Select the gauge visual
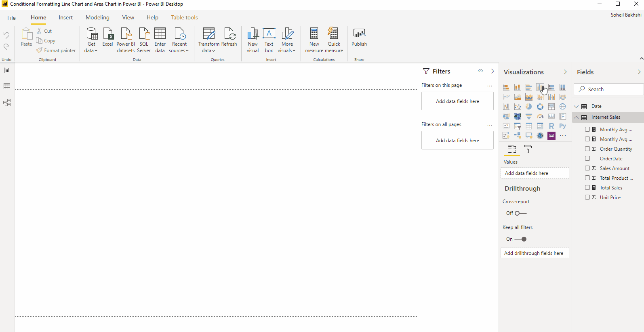644x332 pixels. (x=540, y=116)
